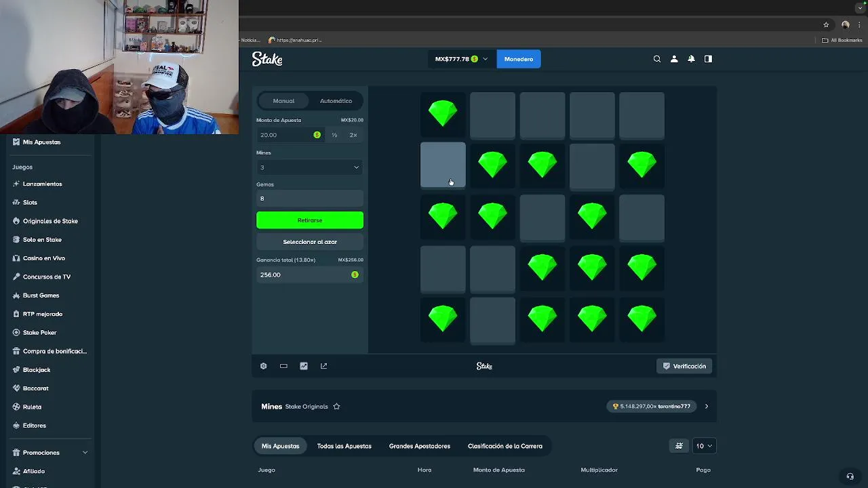Image resolution: width=868 pixels, height=488 pixels.
Task: Click the Gemas field showing 8
Action: click(x=309, y=199)
